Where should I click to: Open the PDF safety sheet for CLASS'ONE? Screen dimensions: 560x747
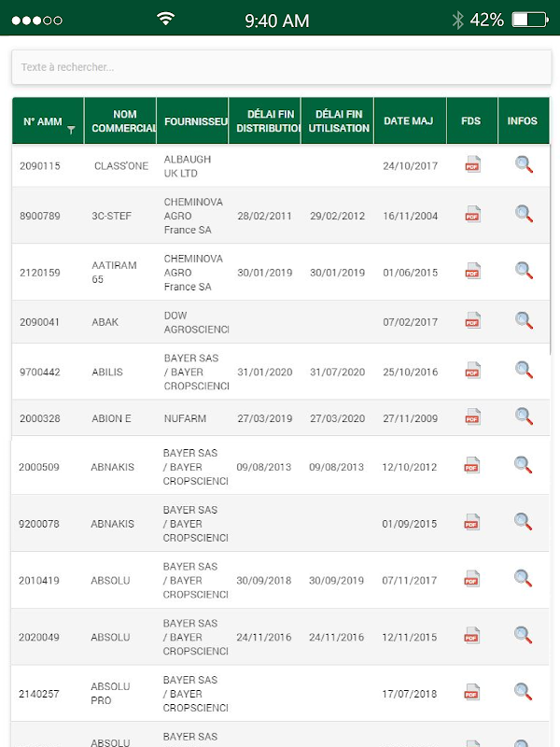[472, 164]
